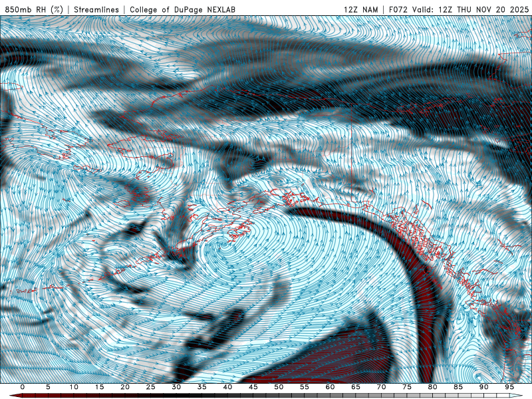Image resolution: width=532 pixels, height=399 pixels.
Task: Click the "F072" forecast hour text
Action: 398,9
